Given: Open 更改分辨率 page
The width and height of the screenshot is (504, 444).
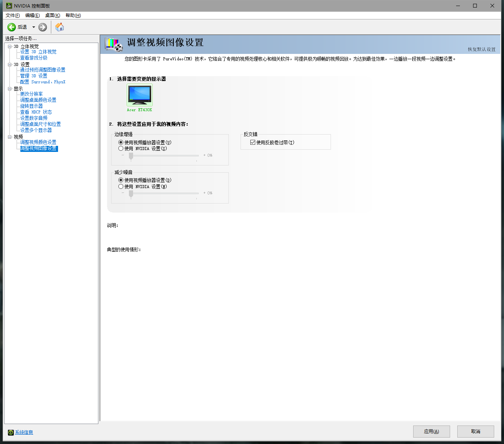Looking at the screenshot, I should coord(32,94).
